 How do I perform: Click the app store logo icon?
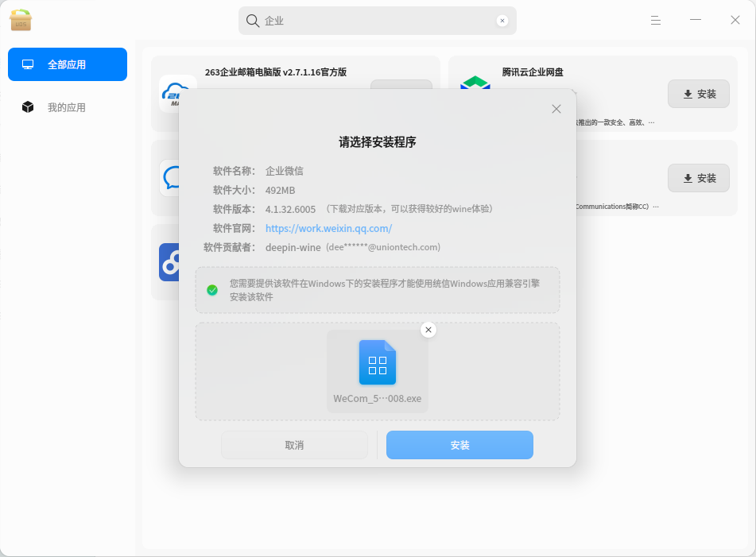(x=21, y=20)
